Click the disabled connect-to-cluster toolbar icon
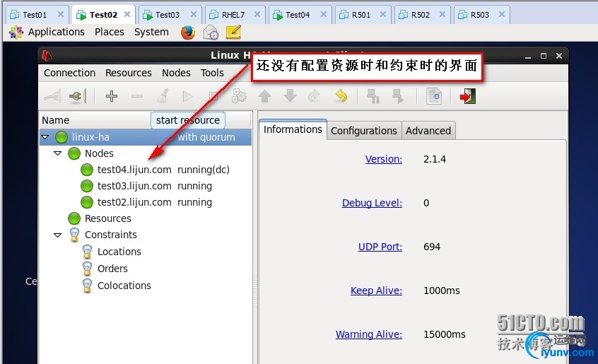598x364 pixels. (x=52, y=96)
